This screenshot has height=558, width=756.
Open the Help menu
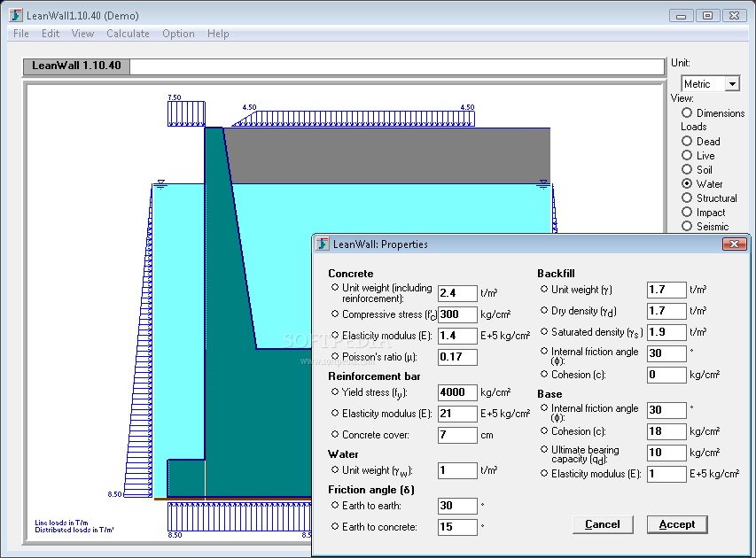click(218, 34)
